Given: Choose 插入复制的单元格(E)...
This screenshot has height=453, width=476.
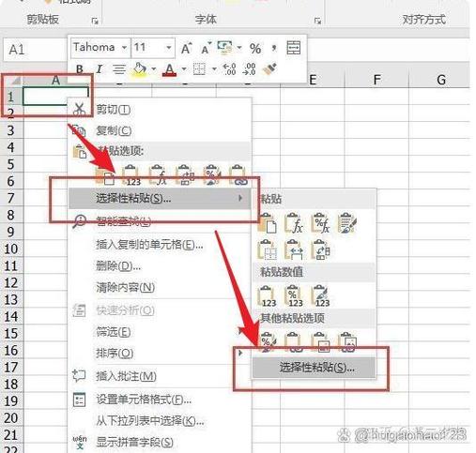Looking at the screenshot, I should tap(160, 245).
